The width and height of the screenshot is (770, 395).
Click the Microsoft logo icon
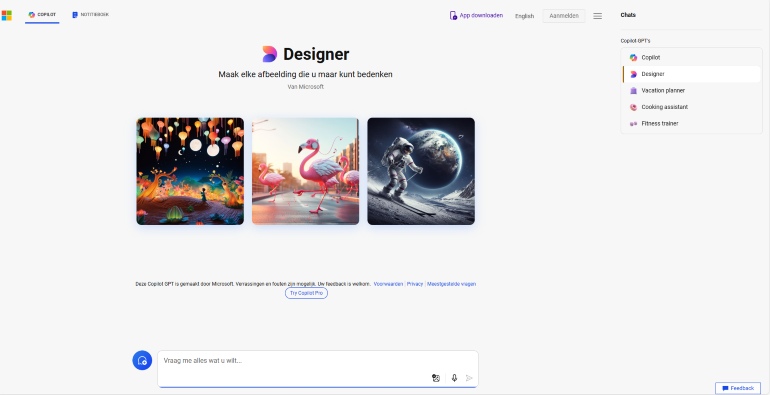(x=6, y=15)
